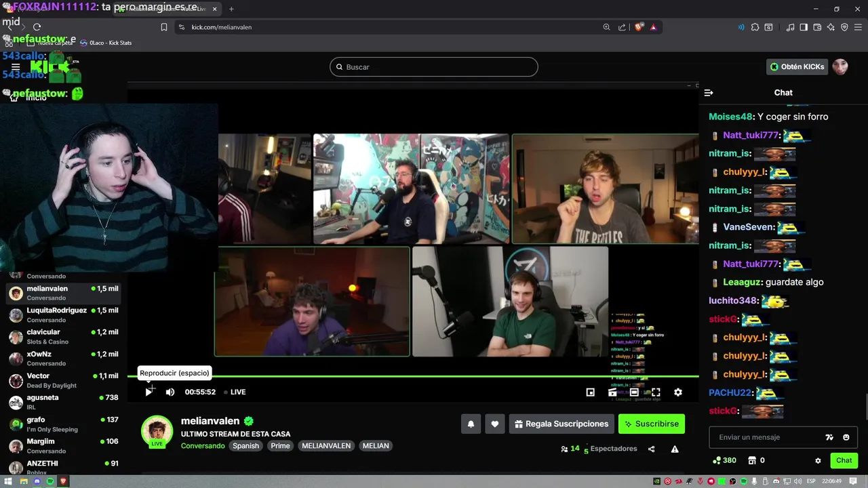Open Brave Rewards triangle icon
Viewport: 868px width, 488px height.
click(x=653, y=27)
